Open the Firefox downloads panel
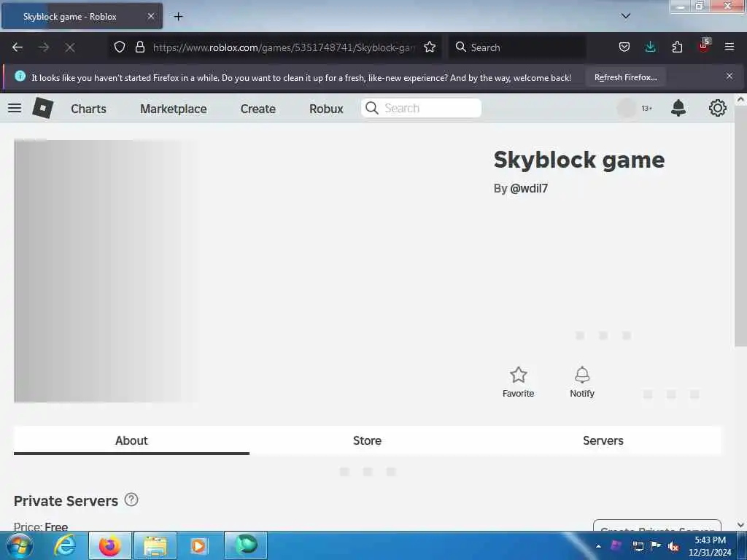The width and height of the screenshot is (747, 560). [650, 47]
